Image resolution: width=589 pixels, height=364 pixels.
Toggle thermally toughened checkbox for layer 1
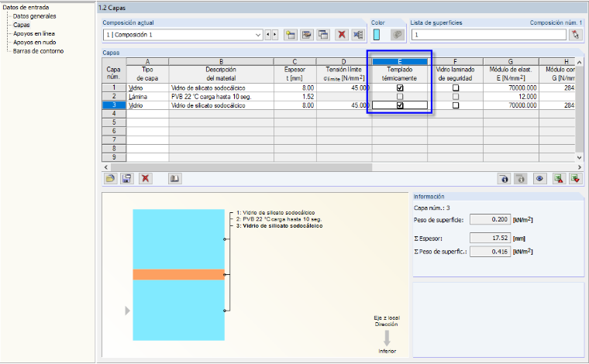point(400,88)
